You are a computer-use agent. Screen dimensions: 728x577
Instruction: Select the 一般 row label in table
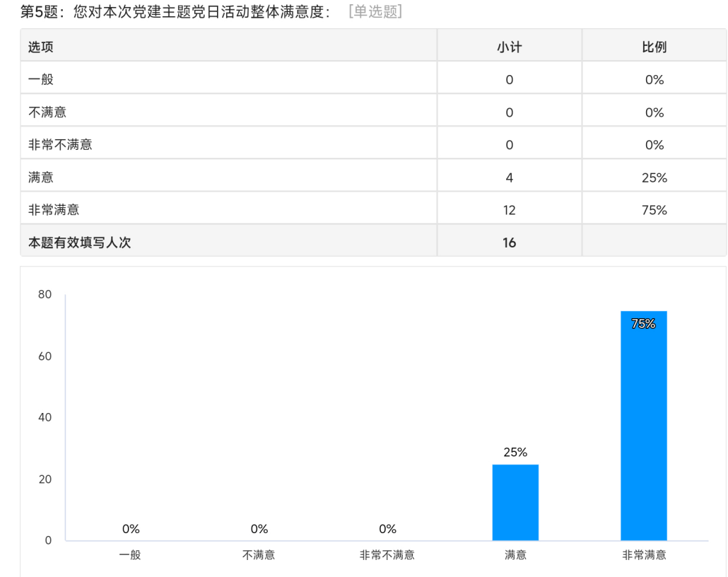click(40, 79)
